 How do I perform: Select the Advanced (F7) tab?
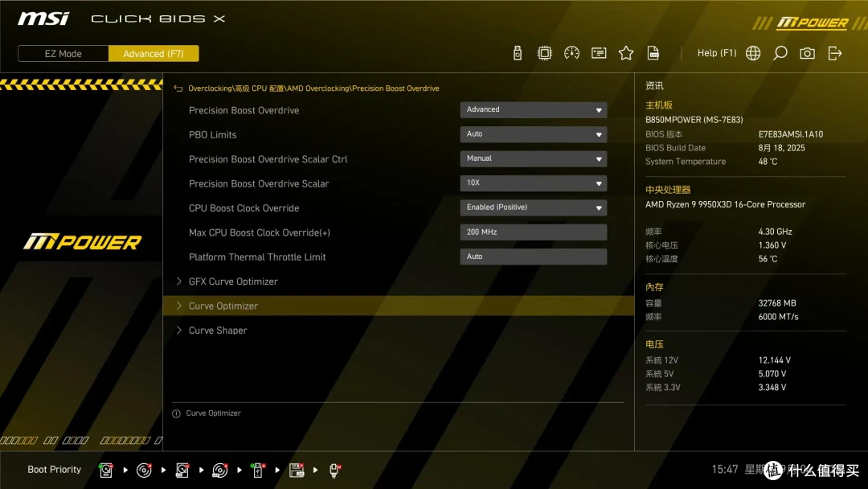(154, 54)
